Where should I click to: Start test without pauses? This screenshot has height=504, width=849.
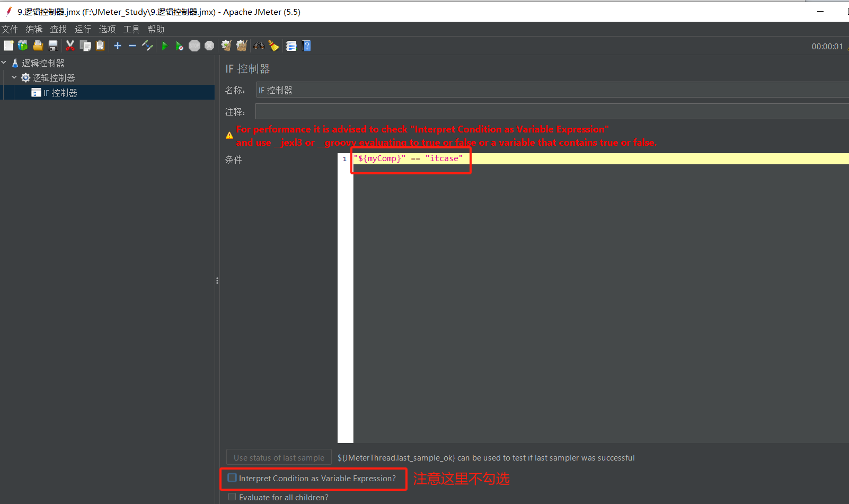pyautogui.click(x=180, y=46)
